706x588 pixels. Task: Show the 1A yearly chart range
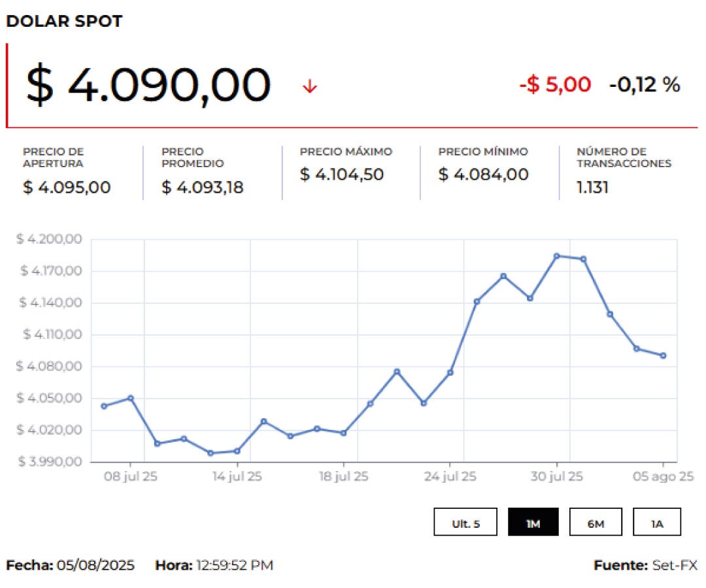click(x=656, y=522)
